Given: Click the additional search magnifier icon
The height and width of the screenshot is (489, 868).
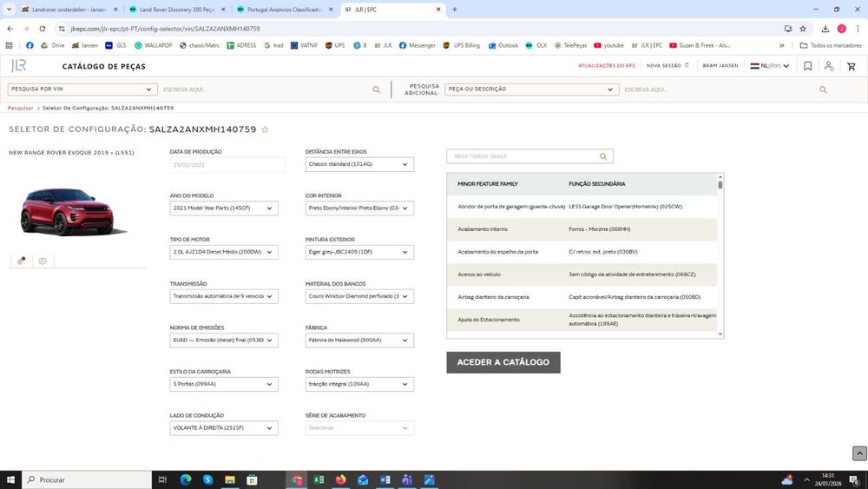Looking at the screenshot, I should 823,89.
